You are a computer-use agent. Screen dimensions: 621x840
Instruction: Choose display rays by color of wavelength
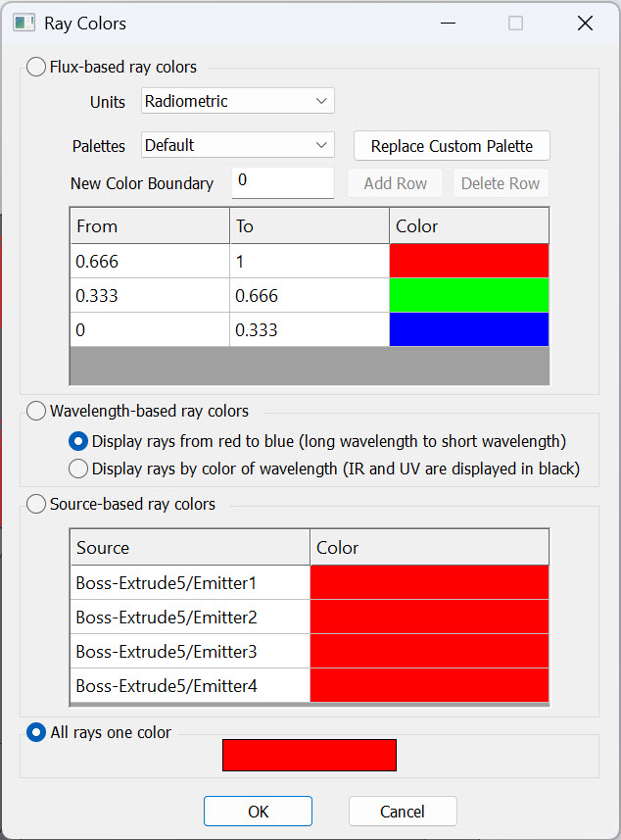point(78,469)
